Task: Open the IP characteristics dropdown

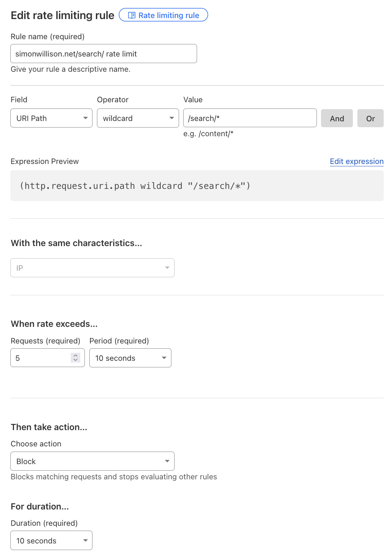Action: point(92,268)
